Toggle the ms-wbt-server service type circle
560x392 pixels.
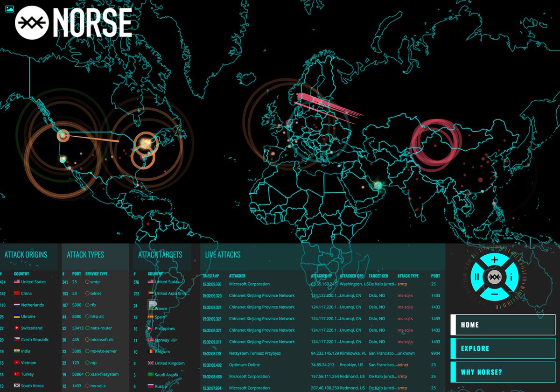click(x=87, y=351)
